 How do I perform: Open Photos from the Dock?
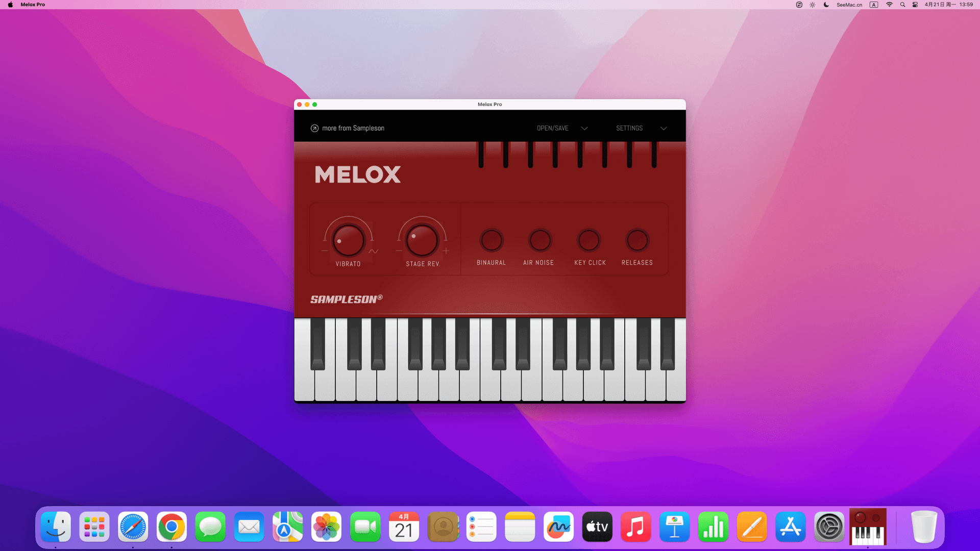(x=327, y=527)
